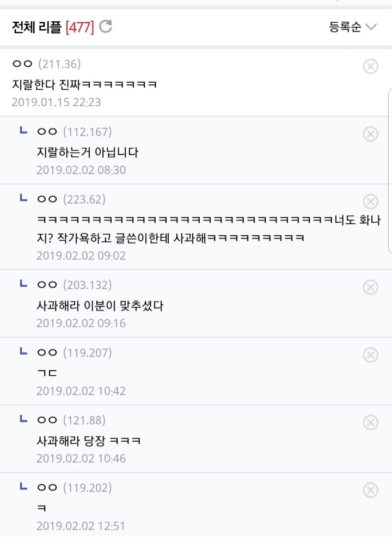This screenshot has height=537, width=392.
Task: Expand sort options with chevron arrow
Action: click(x=371, y=27)
